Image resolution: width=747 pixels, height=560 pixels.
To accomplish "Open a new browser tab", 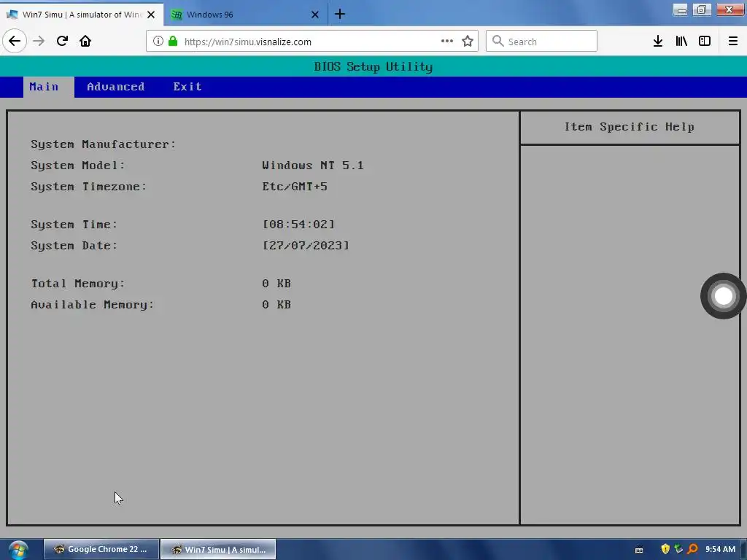I will 340,15.
